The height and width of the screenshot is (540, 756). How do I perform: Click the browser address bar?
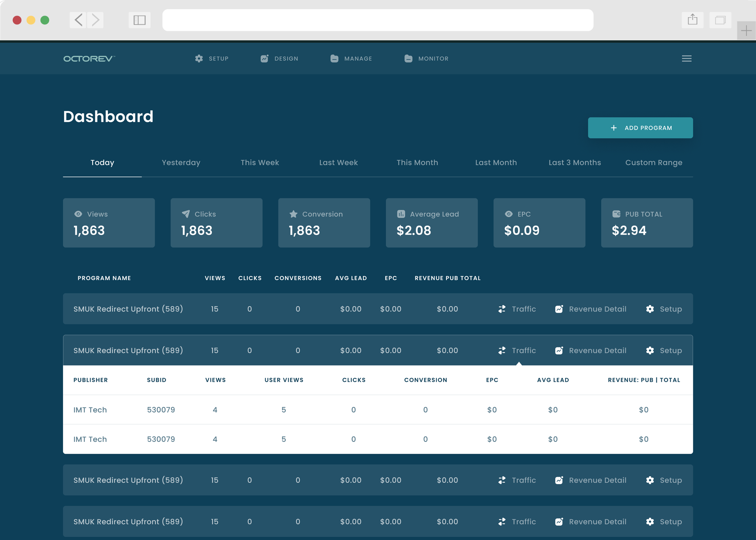coord(377,20)
